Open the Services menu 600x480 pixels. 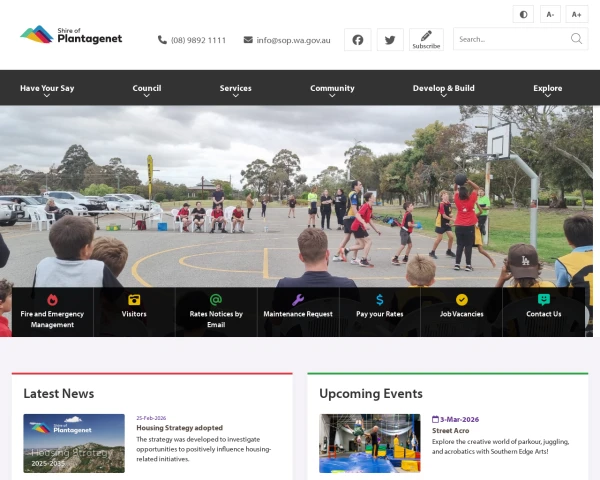235,88
